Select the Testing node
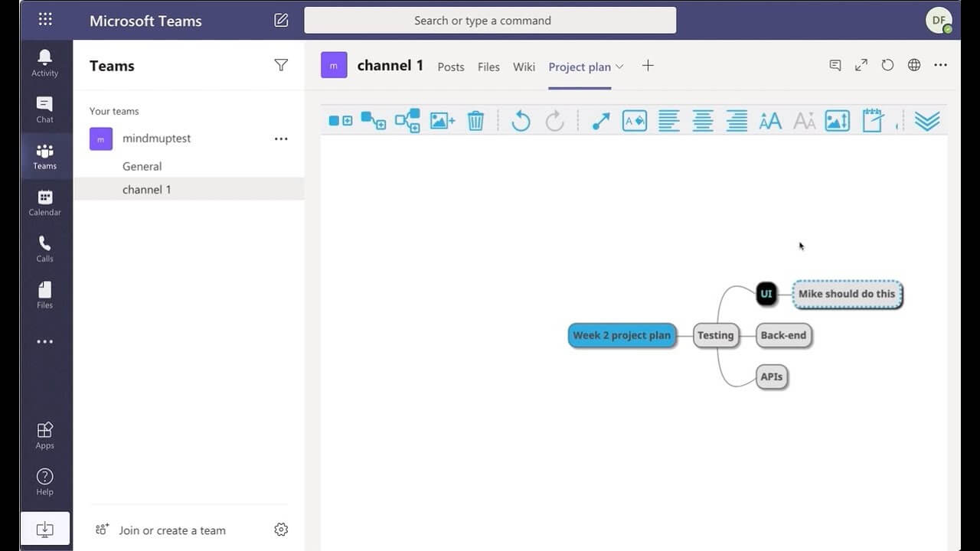980x551 pixels. click(716, 335)
